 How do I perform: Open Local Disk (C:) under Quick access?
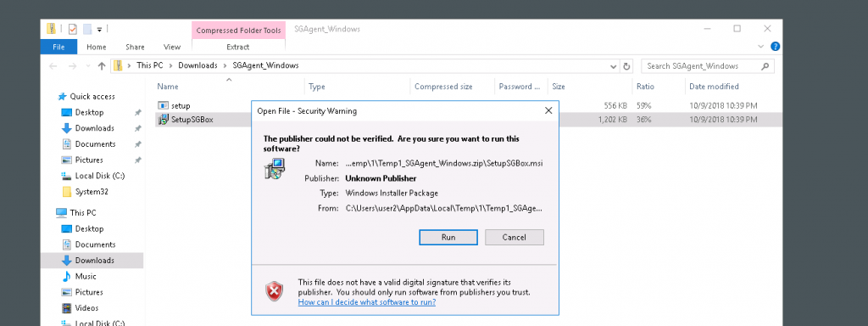(100, 177)
